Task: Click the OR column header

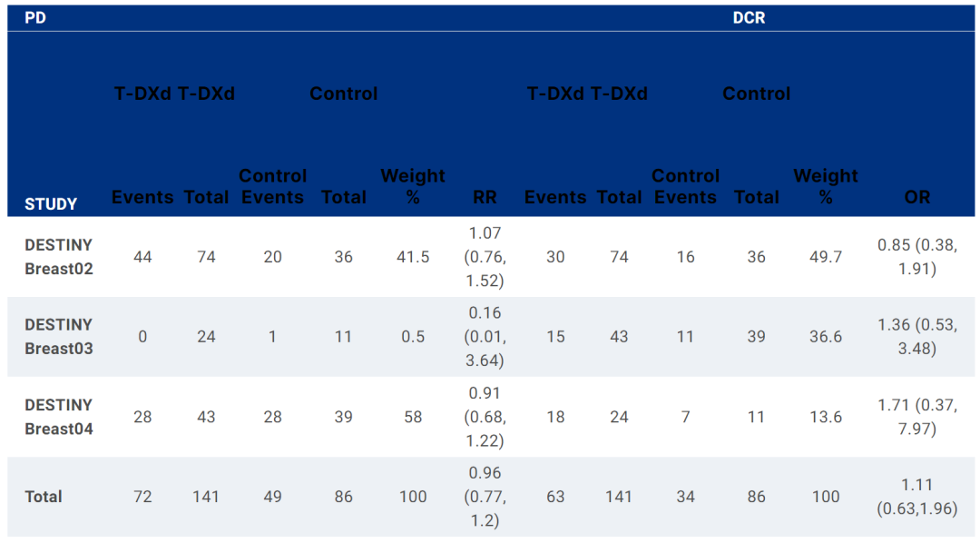Action: tap(916, 197)
